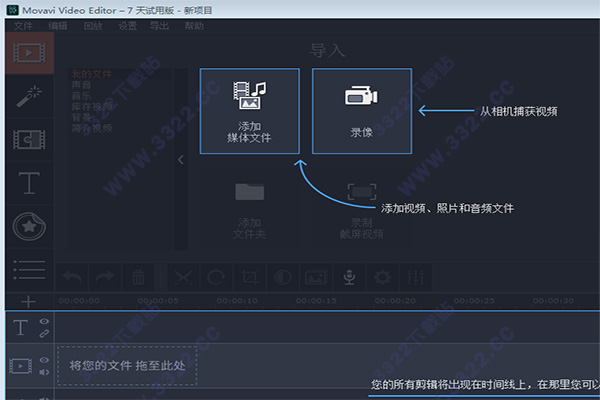Click the 00:00:05 timeline ruler mark
The width and height of the screenshot is (600, 400).
click(158, 301)
